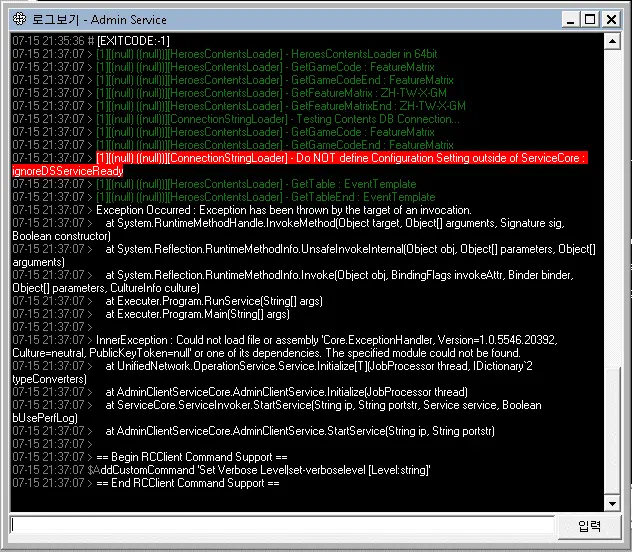Click 'AdminClientService.StartService(String ip' line
The image size is (632, 552).
(254, 431)
